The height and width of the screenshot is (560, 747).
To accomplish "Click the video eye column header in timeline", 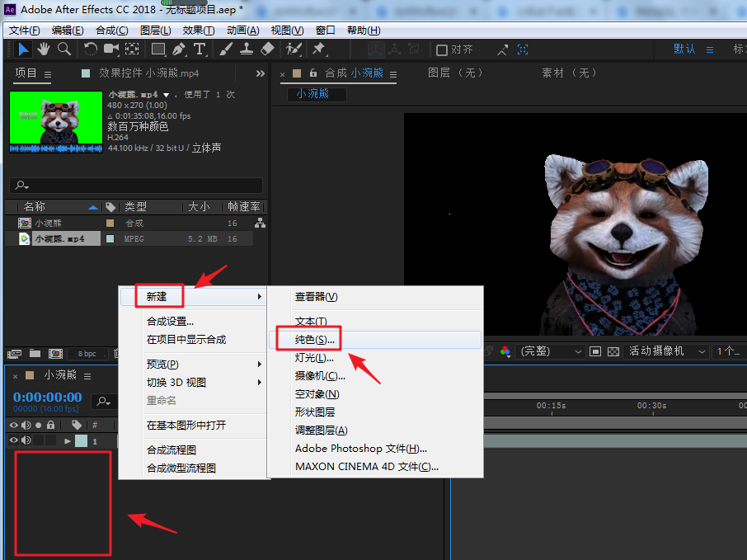I will click(x=14, y=425).
